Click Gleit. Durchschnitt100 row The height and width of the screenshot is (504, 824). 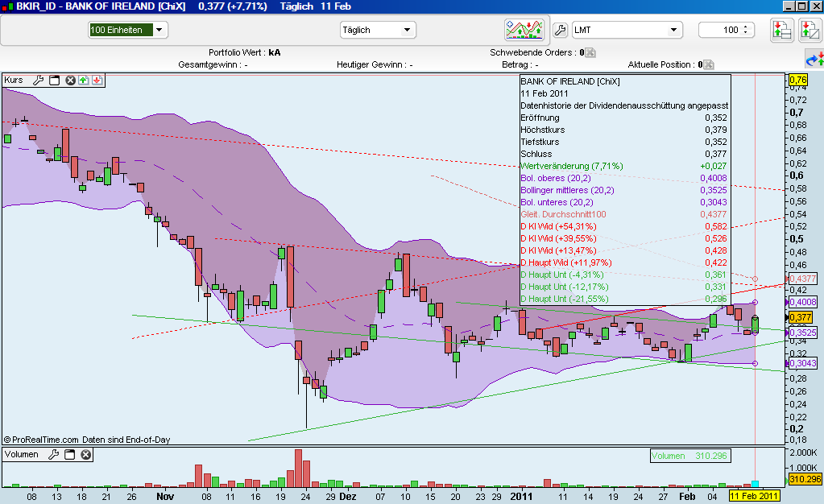[x=623, y=214]
